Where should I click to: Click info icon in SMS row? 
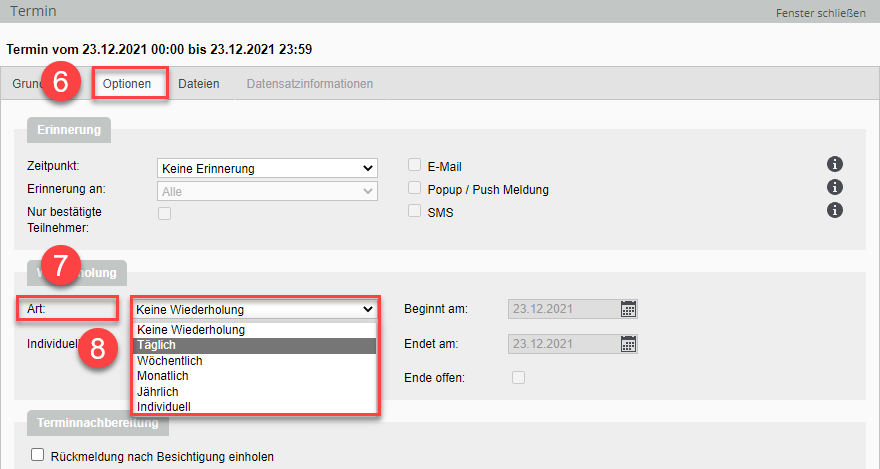coord(835,210)
